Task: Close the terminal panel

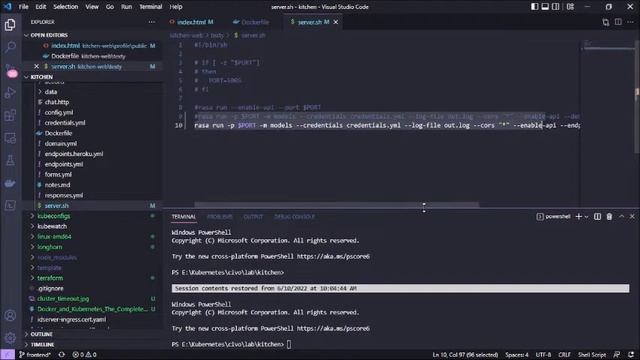Action: [632, 217]
